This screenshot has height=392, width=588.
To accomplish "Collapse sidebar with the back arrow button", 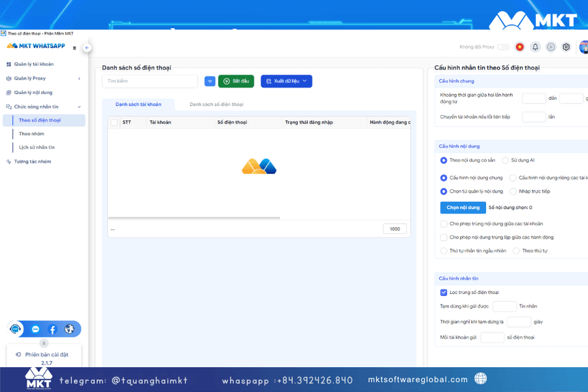I will point(87,48).
